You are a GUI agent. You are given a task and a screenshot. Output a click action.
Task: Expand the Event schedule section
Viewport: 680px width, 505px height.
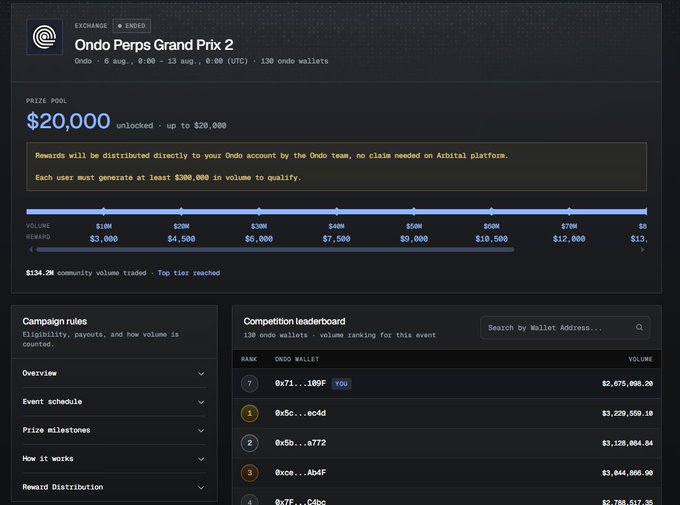(114, 402)
